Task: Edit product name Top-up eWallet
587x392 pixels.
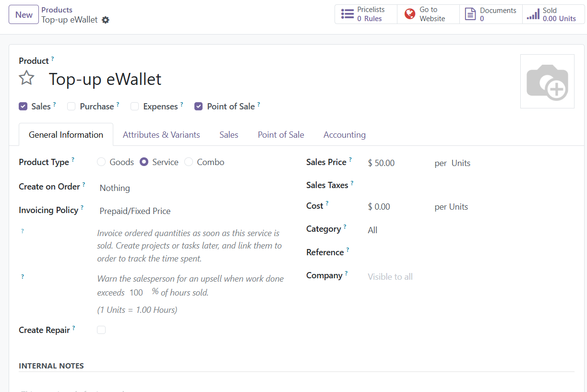Action: (x=105, y=79)
